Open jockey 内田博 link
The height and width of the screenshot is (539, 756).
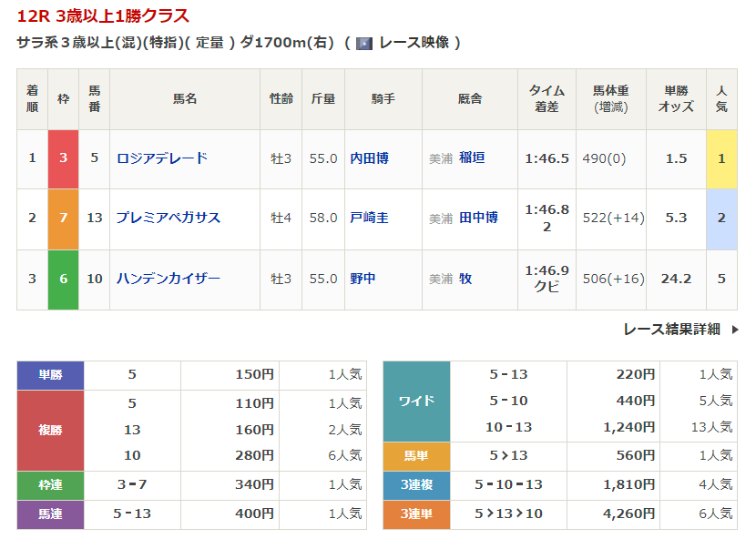pos(370,158)
